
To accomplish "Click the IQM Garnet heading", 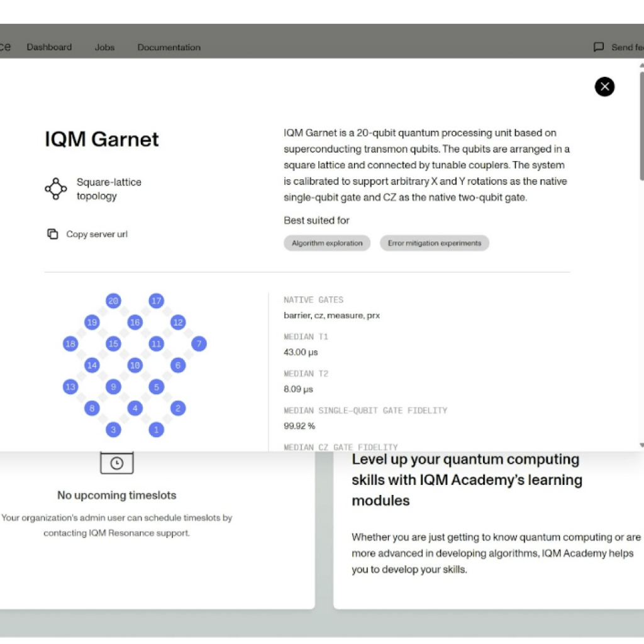I will click(x=101, y=139).
